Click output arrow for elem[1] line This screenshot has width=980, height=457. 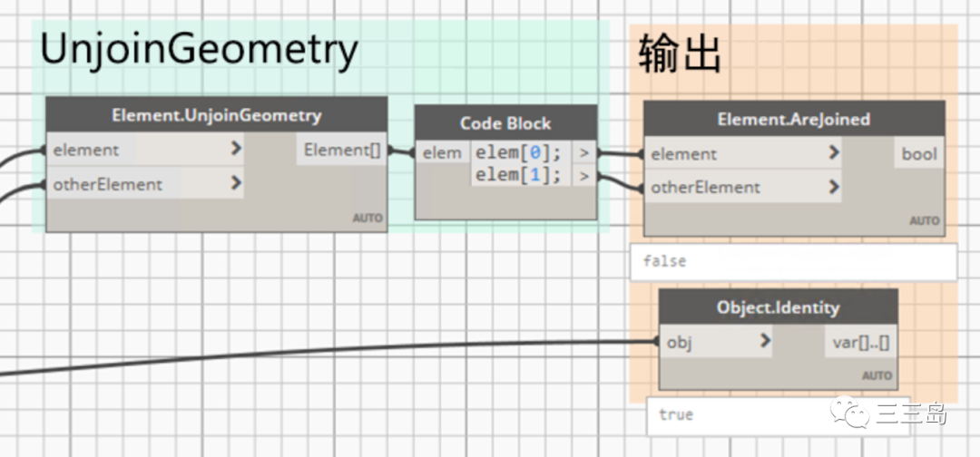(x=583, y=176)
